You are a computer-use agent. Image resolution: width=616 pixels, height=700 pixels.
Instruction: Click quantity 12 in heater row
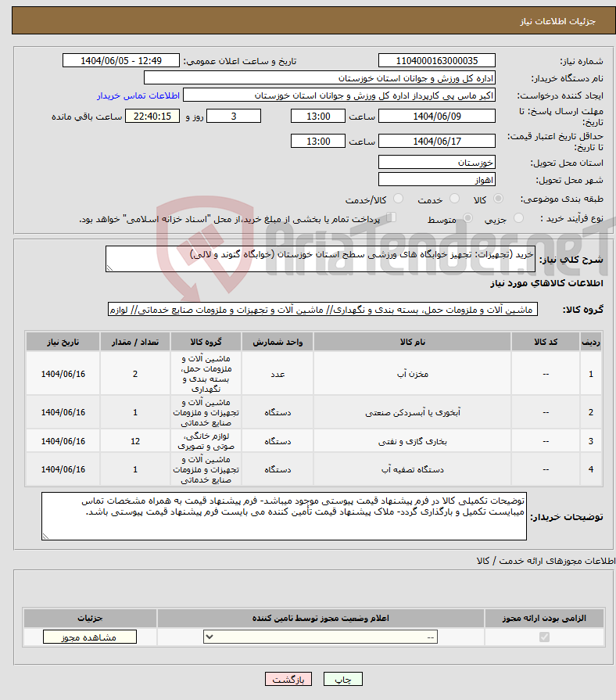click(135, 441)
